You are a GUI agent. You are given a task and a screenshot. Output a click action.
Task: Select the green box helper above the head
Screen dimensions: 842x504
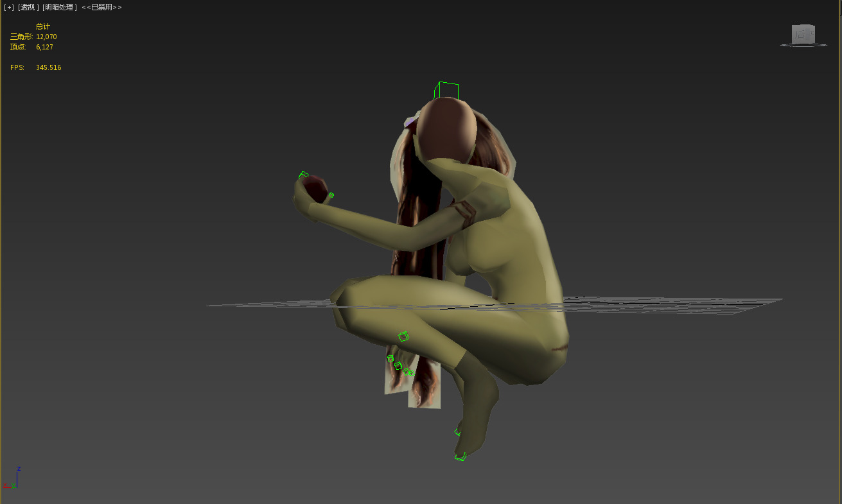point(446,91)
